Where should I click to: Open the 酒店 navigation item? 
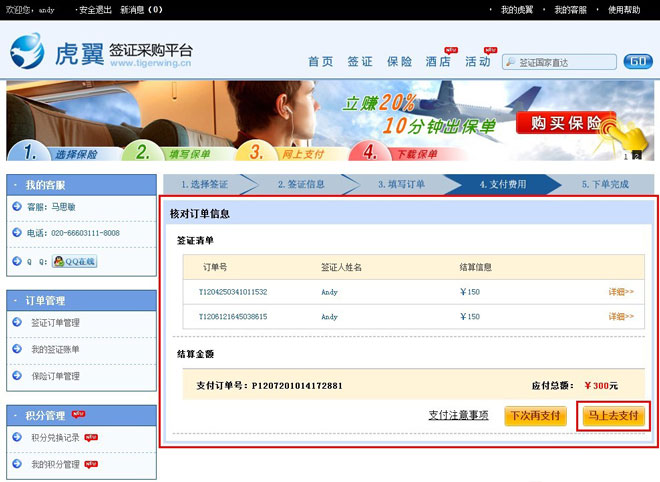click(x=438, y=62)
